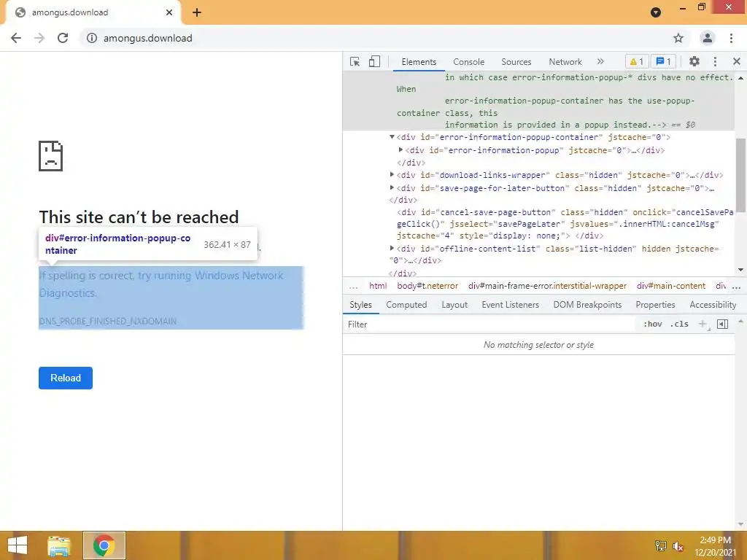Viewport: 747px width, 560px height.
Task: Open a new browser tab
Action: [197, 12]
